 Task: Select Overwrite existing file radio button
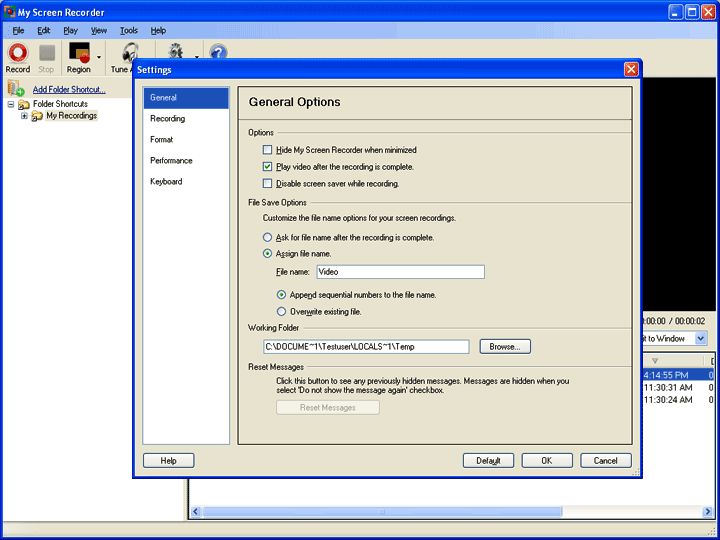point(282,312)
